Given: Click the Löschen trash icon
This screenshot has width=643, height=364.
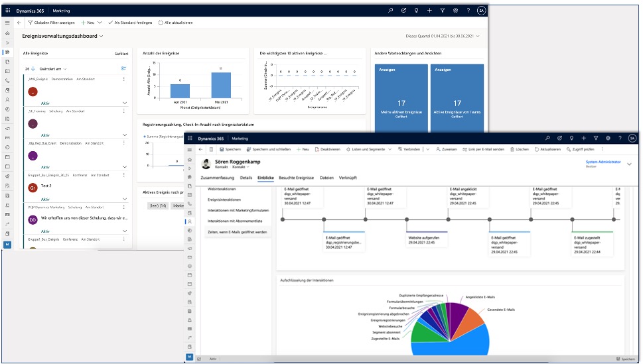Looking at the screenshot, I should tap(518, 149).
